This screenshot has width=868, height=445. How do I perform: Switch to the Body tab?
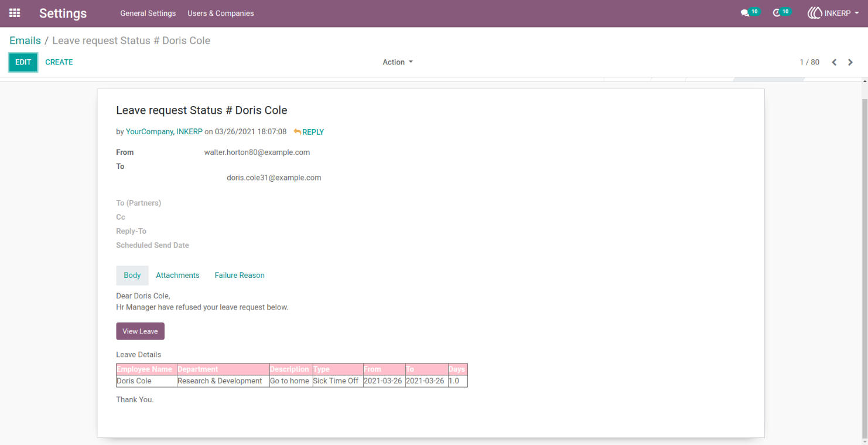[x=132, y=276]
